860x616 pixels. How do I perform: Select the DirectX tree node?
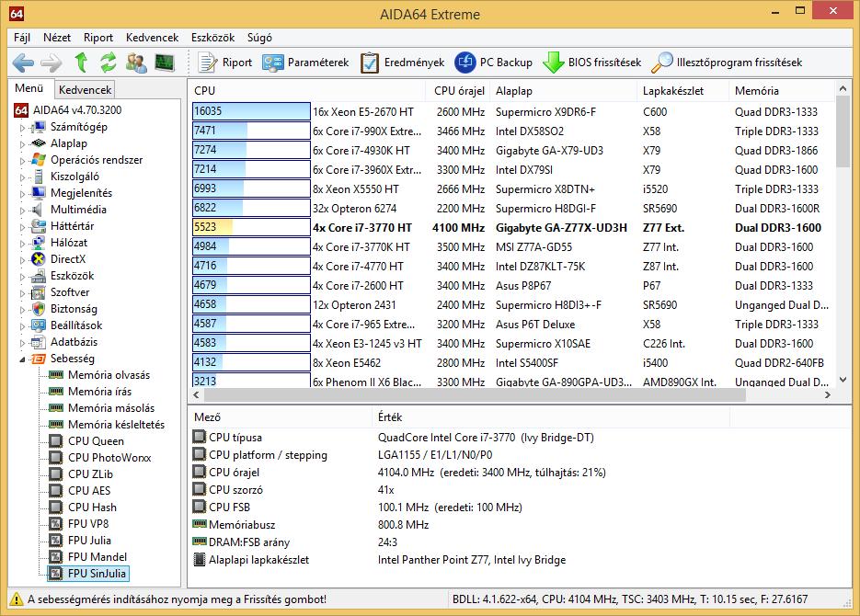[x=68, y=258]
